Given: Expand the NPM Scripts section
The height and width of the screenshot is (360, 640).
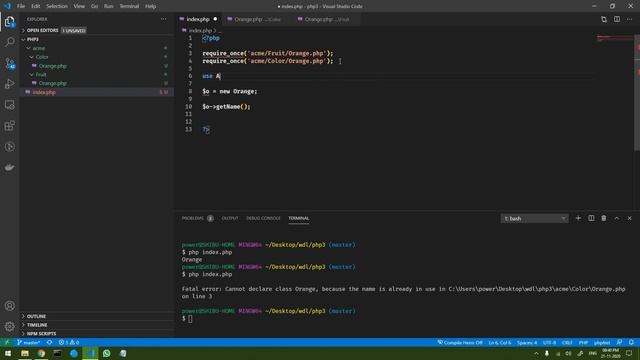Looking at the screenshot, I should (x=97, y=333).
